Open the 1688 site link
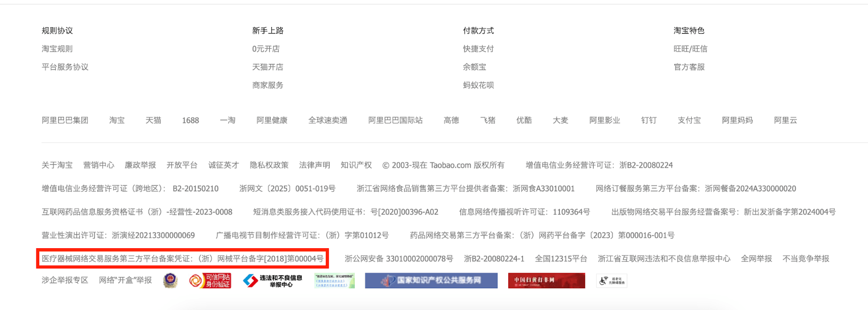Viewport: 868px width, 310px height. pos(190,120)
